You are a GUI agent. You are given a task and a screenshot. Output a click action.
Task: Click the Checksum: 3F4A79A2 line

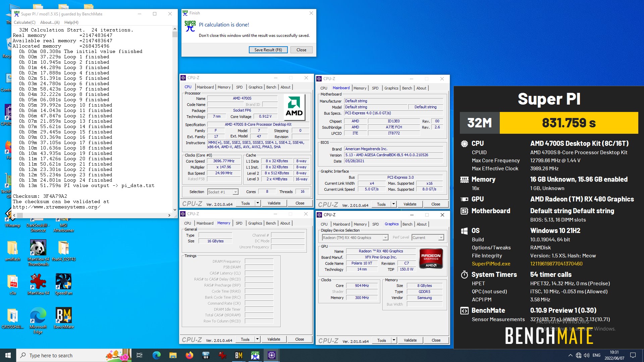(x=40, y=196)
